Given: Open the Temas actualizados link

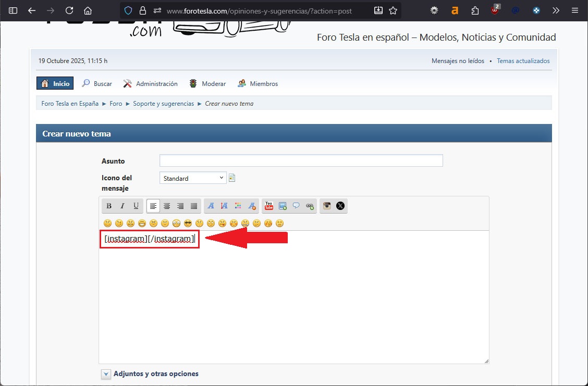Looking at the screenshot, I should [523, 61].
